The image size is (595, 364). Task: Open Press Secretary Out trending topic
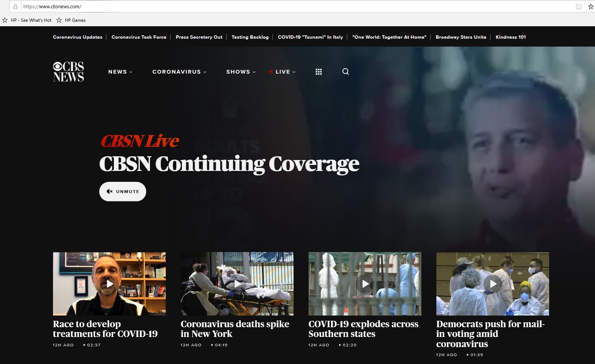[x=199, y=37]
